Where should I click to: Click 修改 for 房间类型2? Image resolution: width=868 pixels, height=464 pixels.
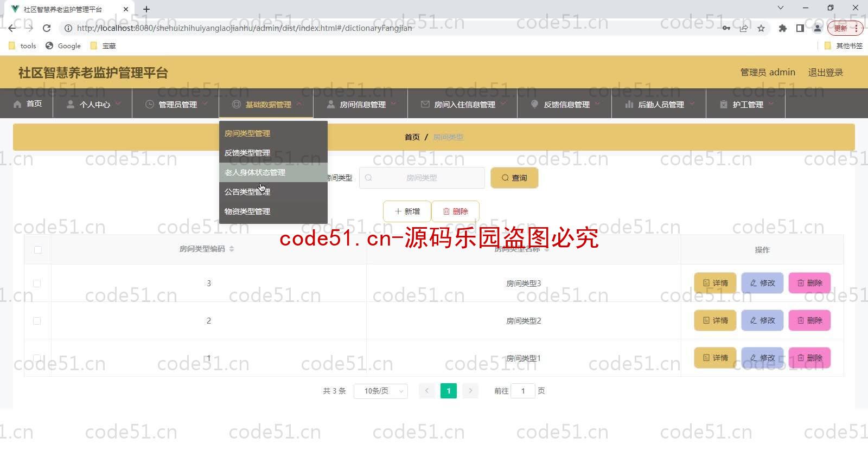coord(762,320)
